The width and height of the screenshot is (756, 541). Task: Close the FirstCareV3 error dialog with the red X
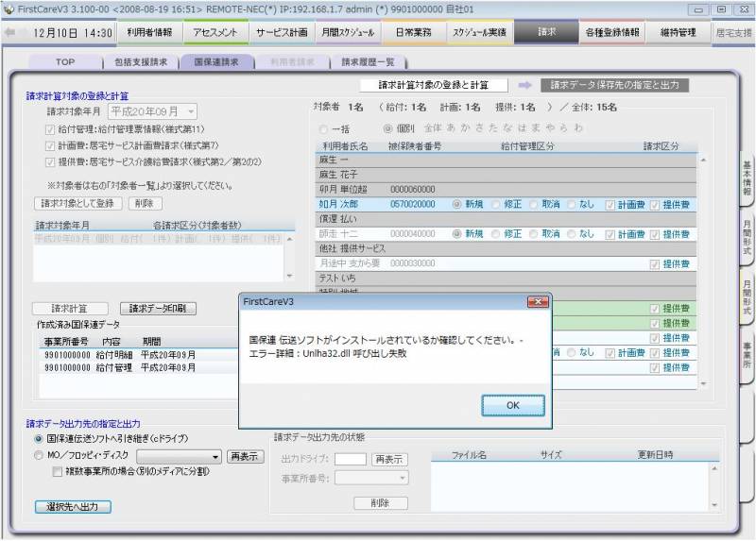(x=538, y=301)
